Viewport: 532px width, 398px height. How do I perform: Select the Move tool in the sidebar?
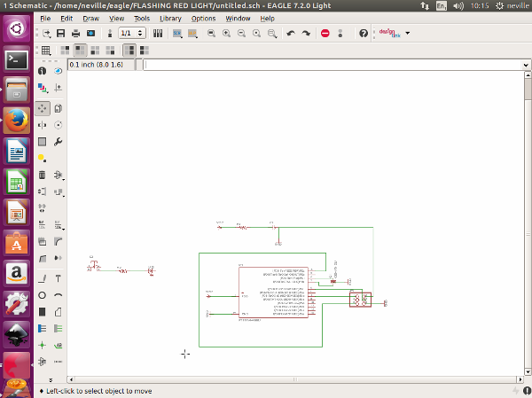click(42, 107)
